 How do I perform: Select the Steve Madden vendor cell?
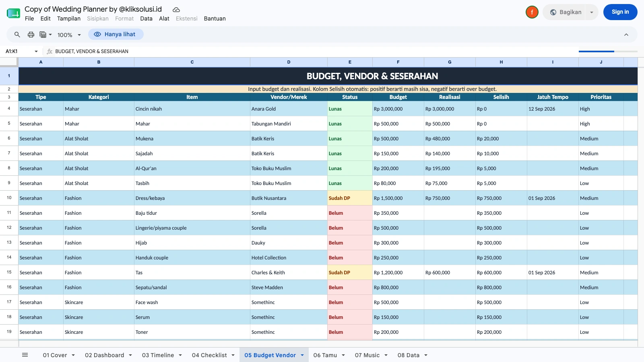pos(289,288)
